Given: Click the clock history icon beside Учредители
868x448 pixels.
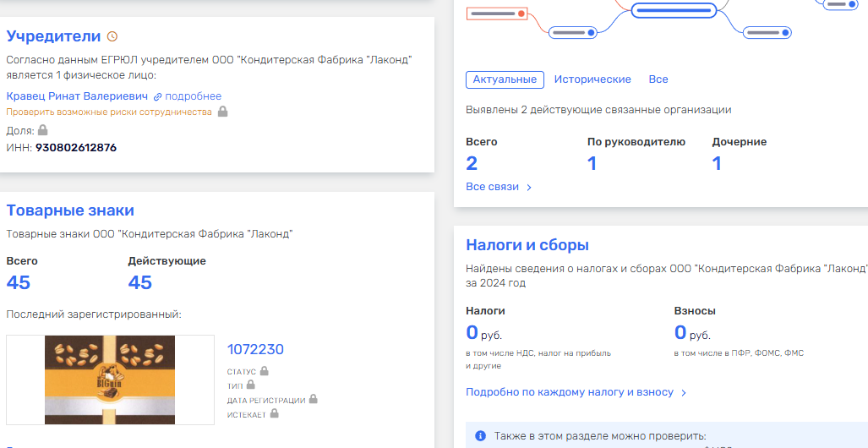Looking at the screenshot, I should click(112, 36).
